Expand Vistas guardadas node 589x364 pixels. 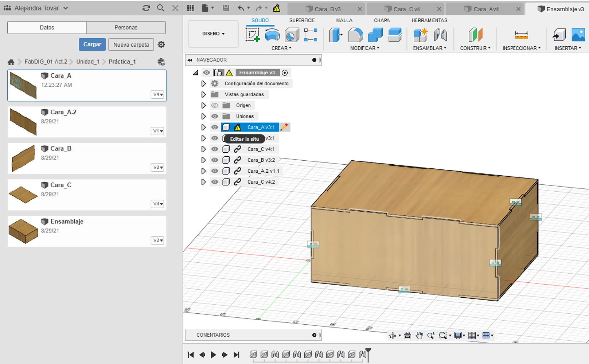(x=203, y=94)
